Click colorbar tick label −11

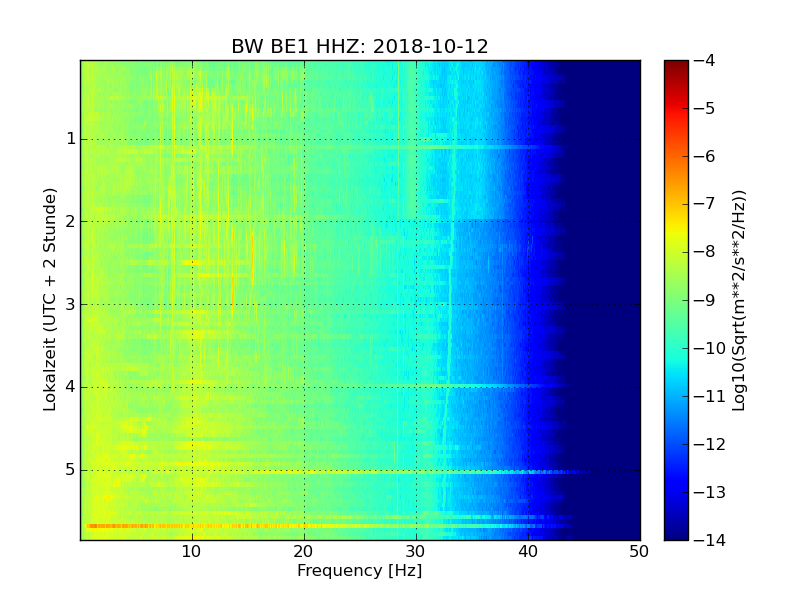pyautogui.click(x=710, y=396)
